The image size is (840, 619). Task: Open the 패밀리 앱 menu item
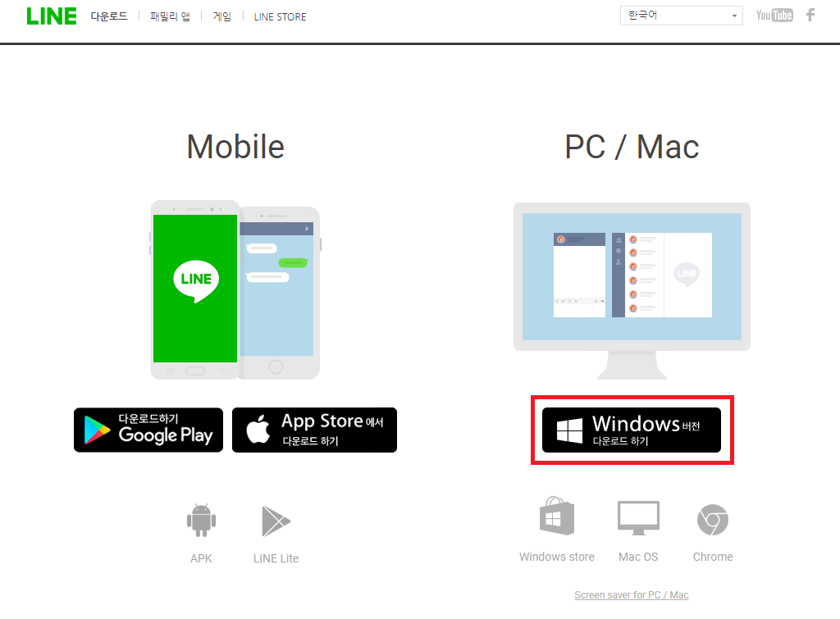[x=170, y=16]
